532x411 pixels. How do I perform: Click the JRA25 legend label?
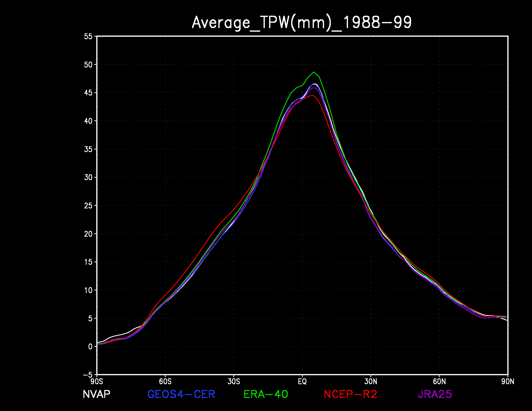[435, 394]
